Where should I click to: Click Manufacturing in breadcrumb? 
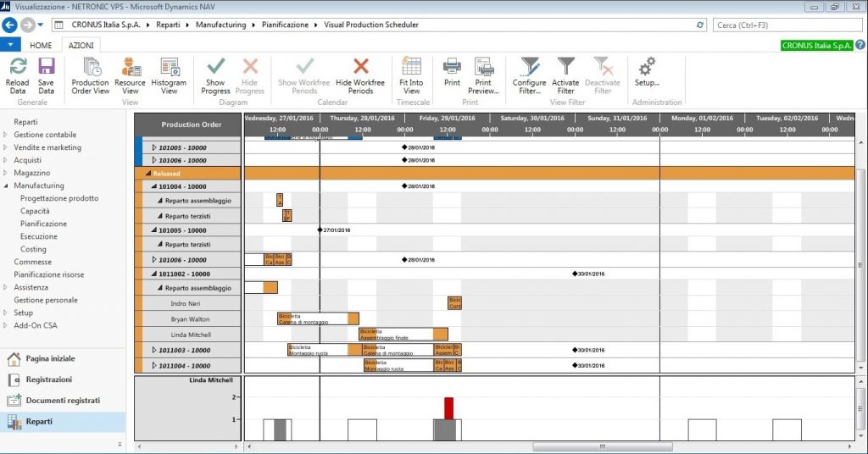221,25
